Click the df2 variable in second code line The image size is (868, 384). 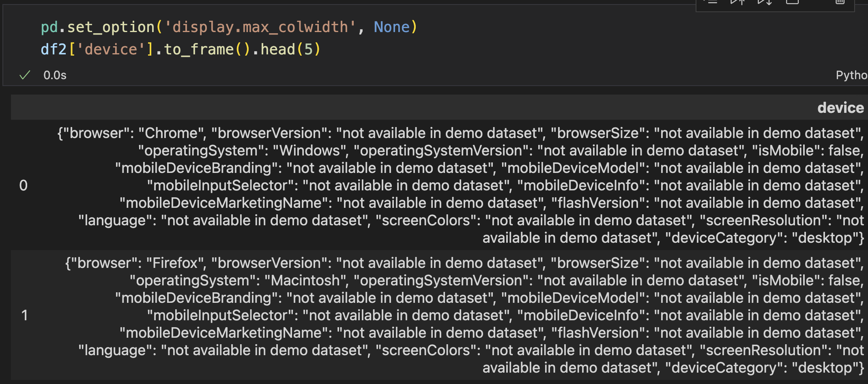54,50
